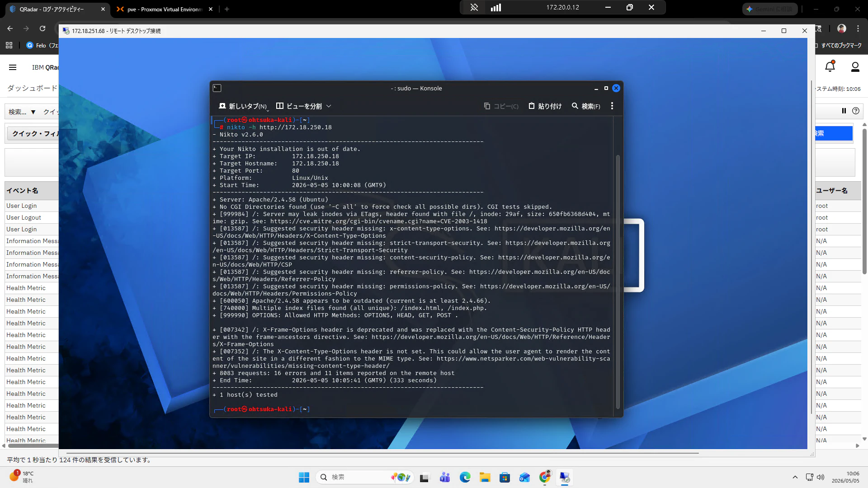Select the User Logout event row
Image resolution: width=868 pixels, height=488 pixels.
tap(32, 217)
